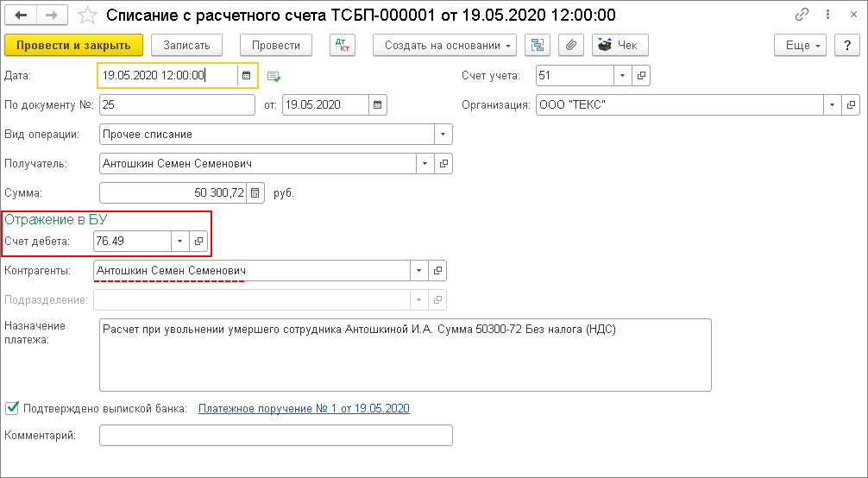Open Счет дебета 76.49 account card
The image size is (868, 478).
[x=198, y=242]
